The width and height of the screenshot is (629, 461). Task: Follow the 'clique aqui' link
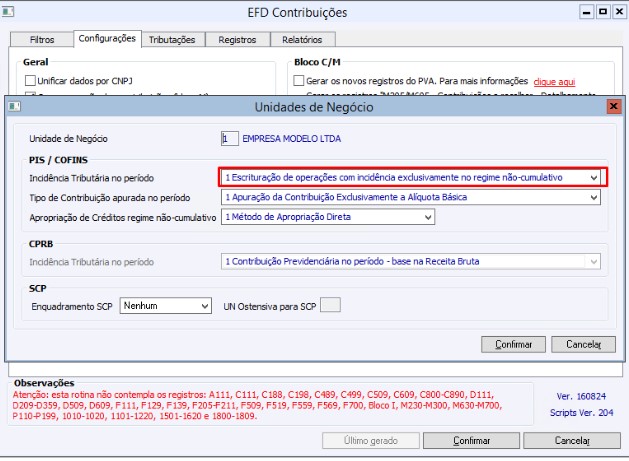[x=554, y=81]
